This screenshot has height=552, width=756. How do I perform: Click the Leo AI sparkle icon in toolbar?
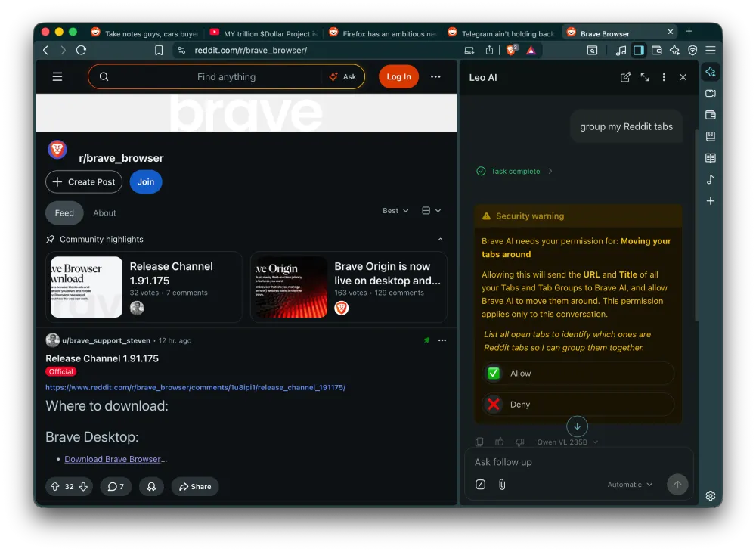(674, 50)
